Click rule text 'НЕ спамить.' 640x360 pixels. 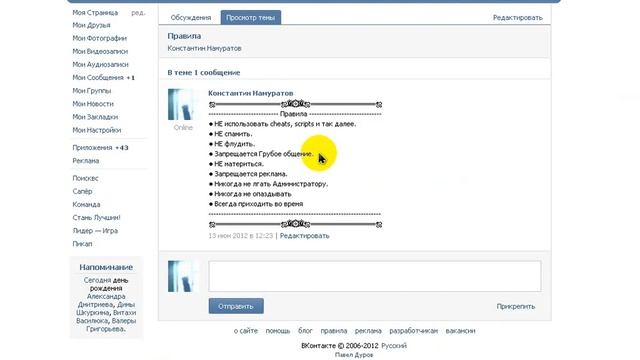point(233,134)
